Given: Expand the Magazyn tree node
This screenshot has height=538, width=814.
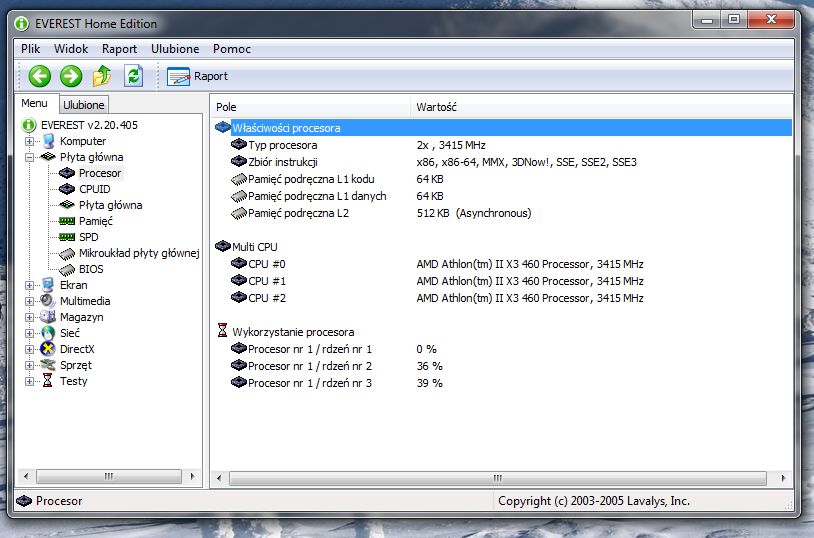Looking at the screenshot, I should click(30, 317).
